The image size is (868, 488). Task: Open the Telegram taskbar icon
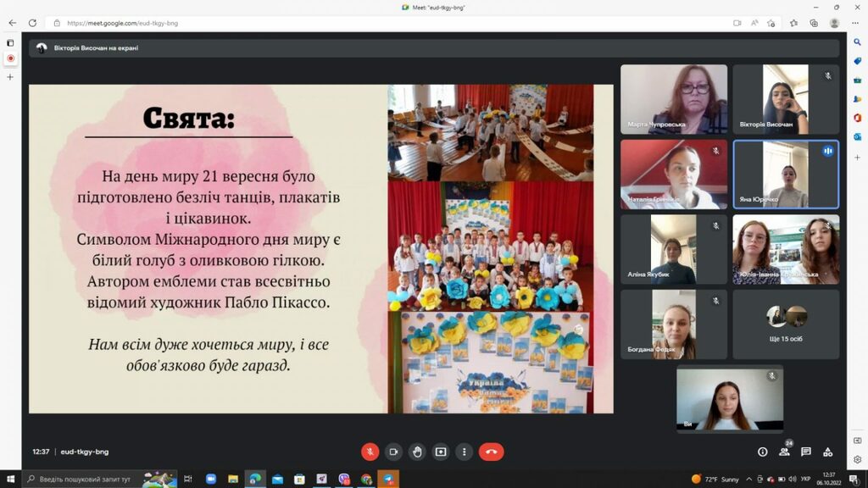(x=388, y=480)
